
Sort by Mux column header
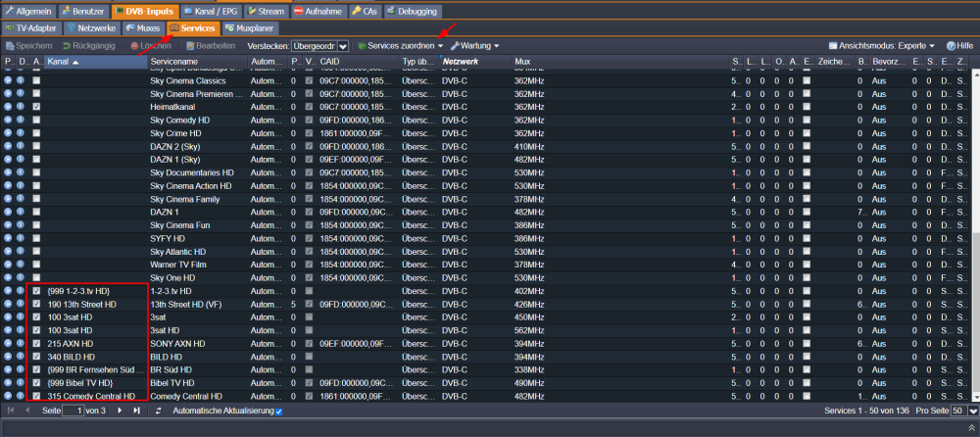click(x=620, y=62)
